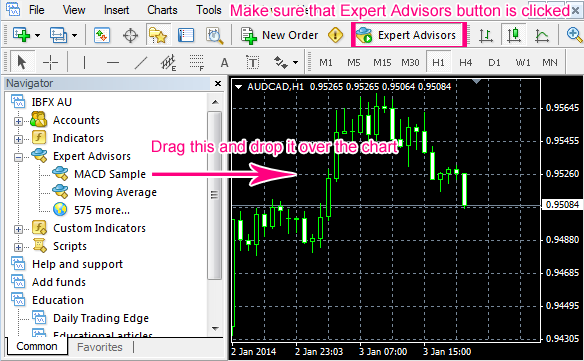Open the New Chart dropdown arrow
Viewport: 584px width, 361px height.
38,35
